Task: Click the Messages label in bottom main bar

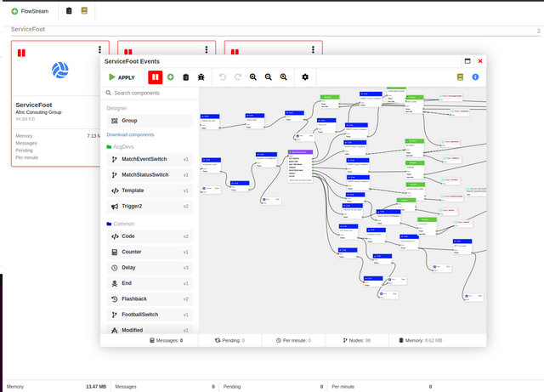Action: [126, 387]
